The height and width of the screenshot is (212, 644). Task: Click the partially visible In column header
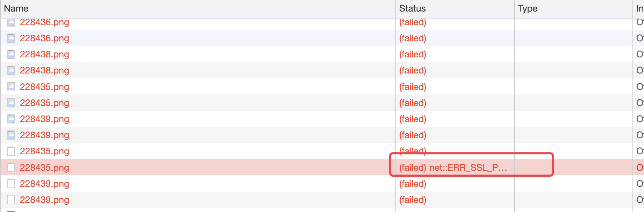coord(639,8)
